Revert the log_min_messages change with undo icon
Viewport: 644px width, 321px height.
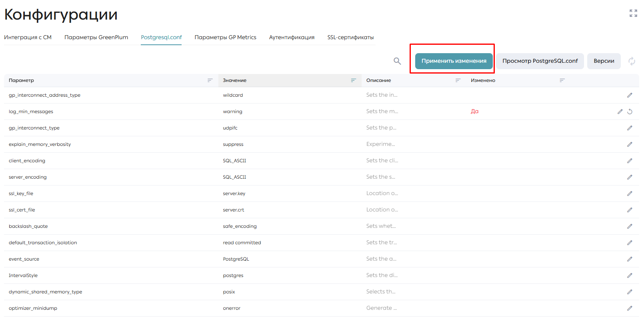pos(630,112)
